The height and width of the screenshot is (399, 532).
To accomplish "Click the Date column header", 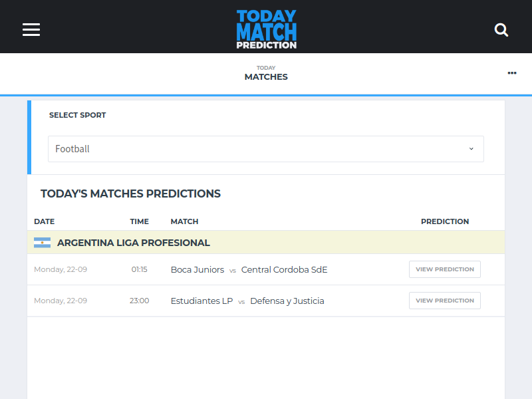I will pyautogui.click(x=44, y=221).
